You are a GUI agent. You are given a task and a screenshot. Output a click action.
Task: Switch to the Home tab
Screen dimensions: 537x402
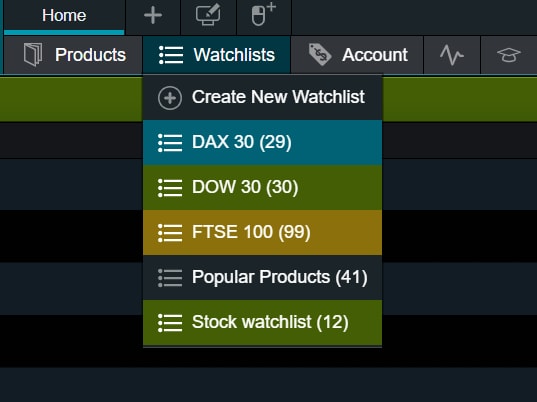click(64, 16)
